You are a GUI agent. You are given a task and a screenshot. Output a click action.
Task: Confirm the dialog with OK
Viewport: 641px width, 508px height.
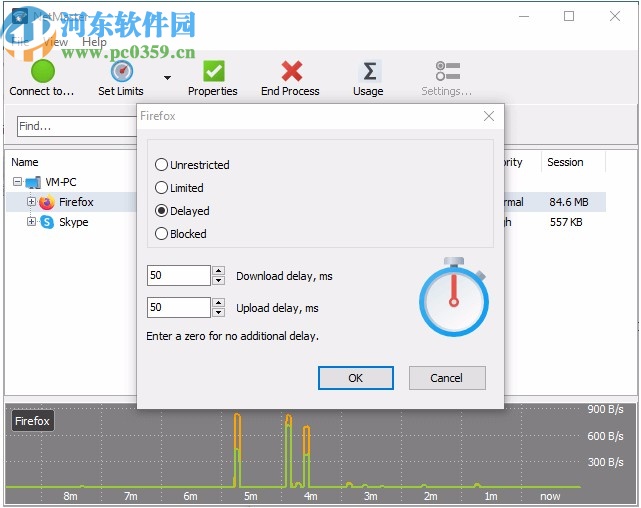356,378
